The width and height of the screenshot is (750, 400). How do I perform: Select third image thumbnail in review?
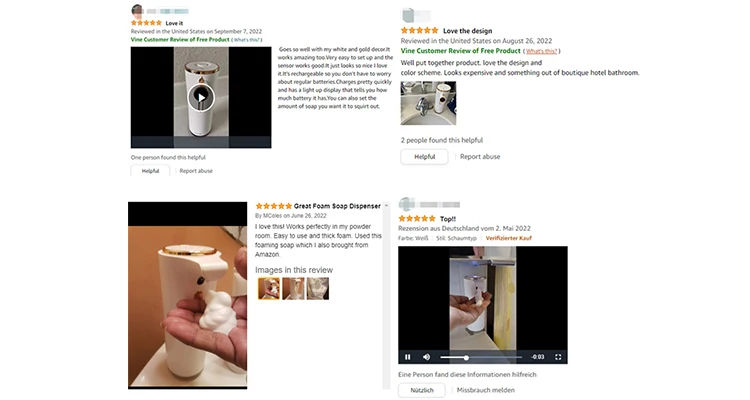point(318,289)
